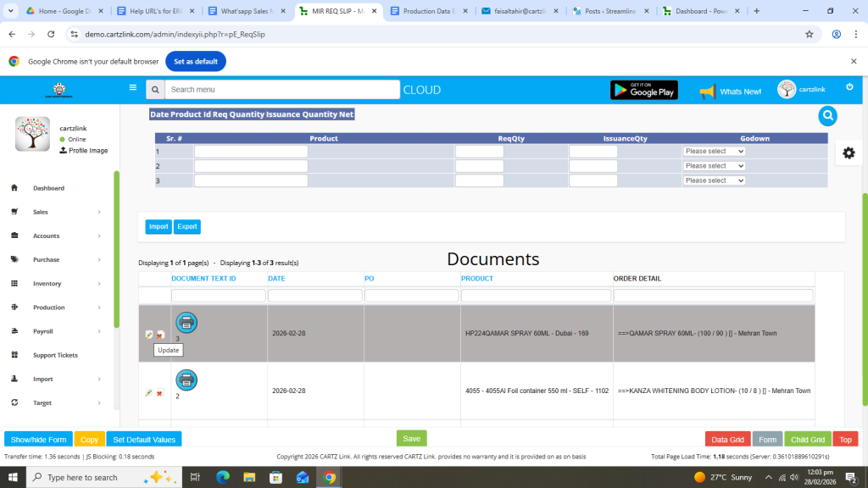Click the power logout icon
This screenshot has width=868, height=488.
pos(849,87)
